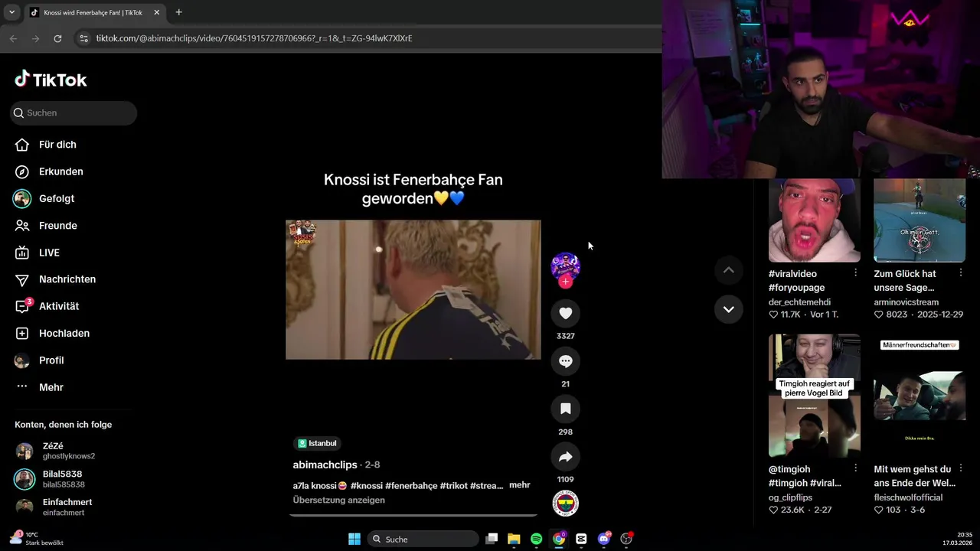The height and width of the screenshot is (551, 980).
Task: Open options for @timgioh video
Action: (x=855, y=468)
